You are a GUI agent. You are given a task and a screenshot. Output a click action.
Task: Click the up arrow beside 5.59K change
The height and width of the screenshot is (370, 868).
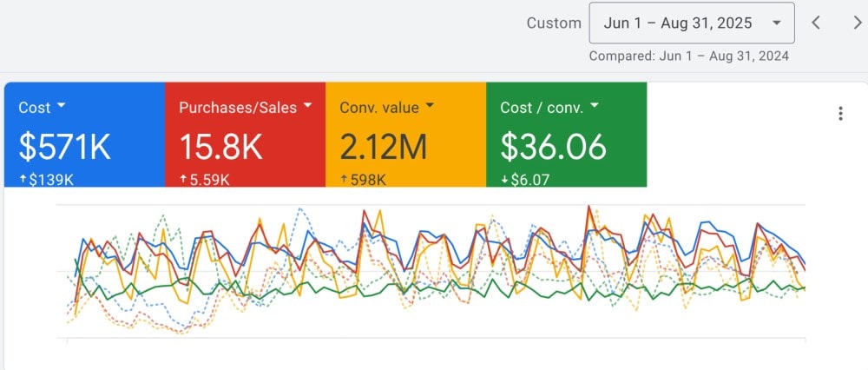pos(183,179)
